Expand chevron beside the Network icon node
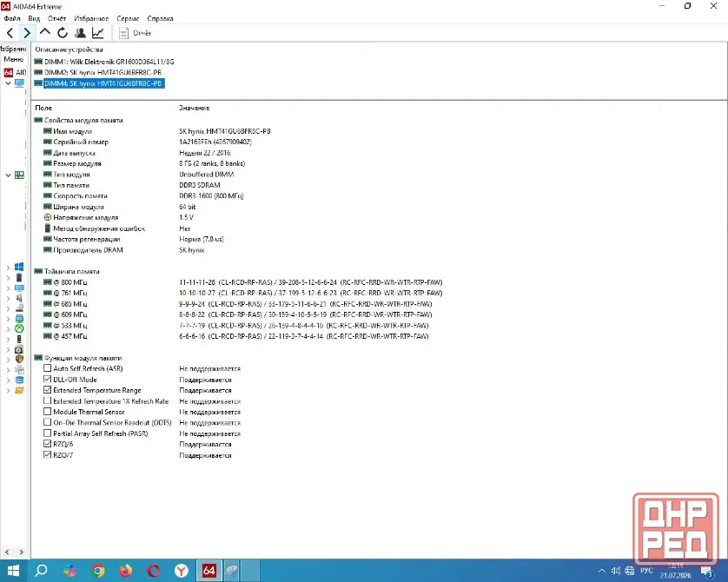 pyautogui.click(x=8, y=319)
